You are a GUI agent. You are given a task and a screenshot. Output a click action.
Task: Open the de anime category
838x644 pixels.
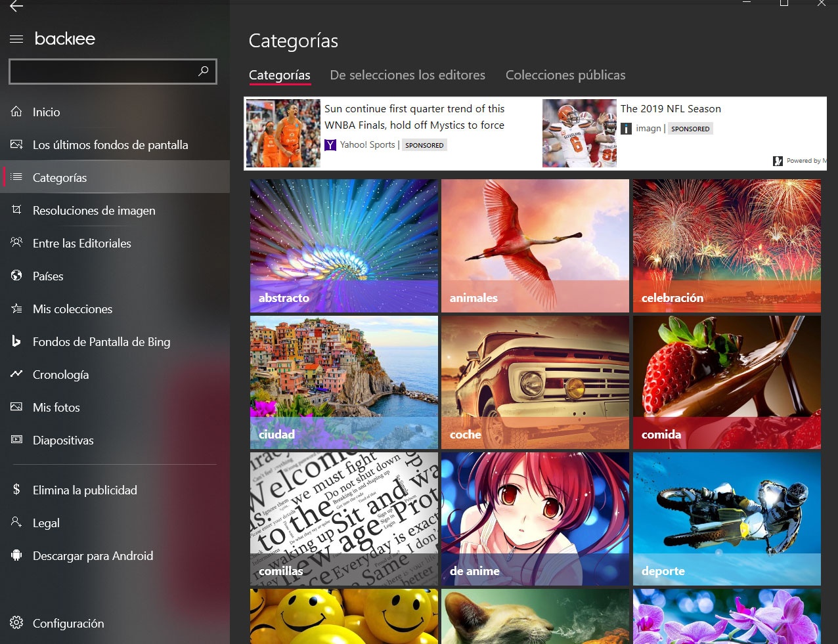(535, 519)
